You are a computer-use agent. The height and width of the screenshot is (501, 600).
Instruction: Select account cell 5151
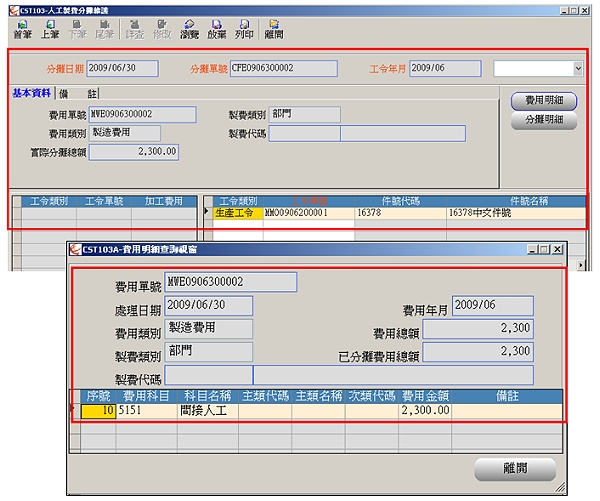147,411
